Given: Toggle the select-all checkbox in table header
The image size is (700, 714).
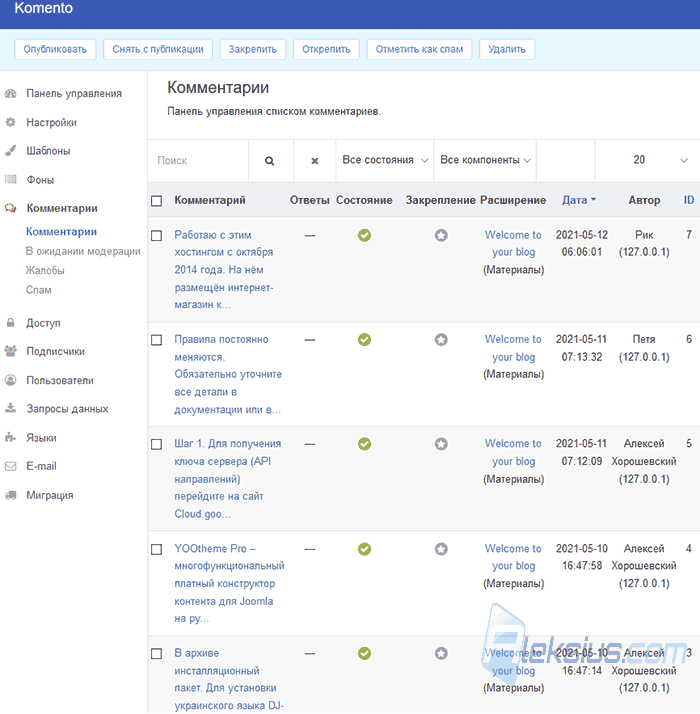Looking at the screenshot, I should [157, 201].
